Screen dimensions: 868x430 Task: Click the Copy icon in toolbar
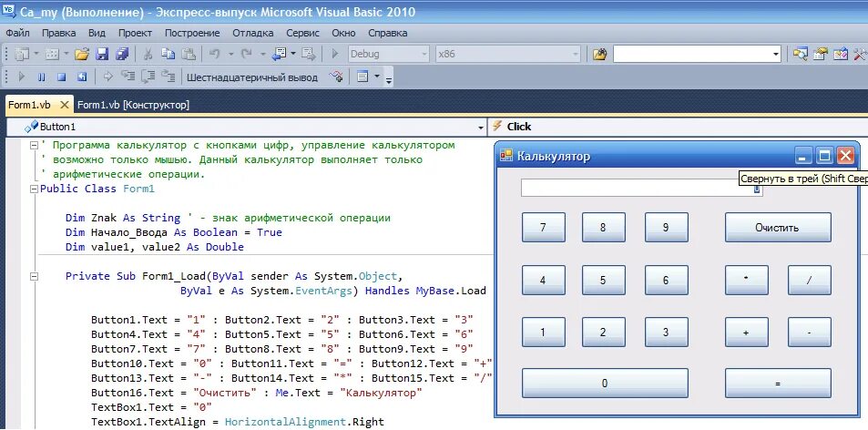tap(168, 55)
